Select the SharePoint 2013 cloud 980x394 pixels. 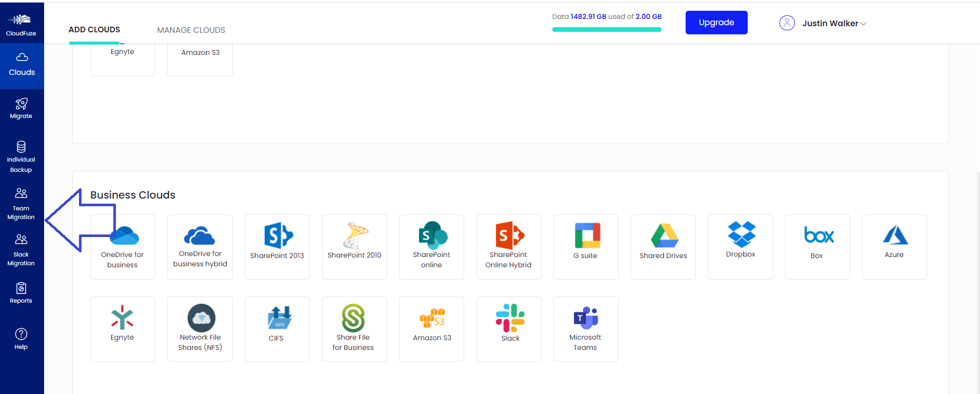coord(277,247)
